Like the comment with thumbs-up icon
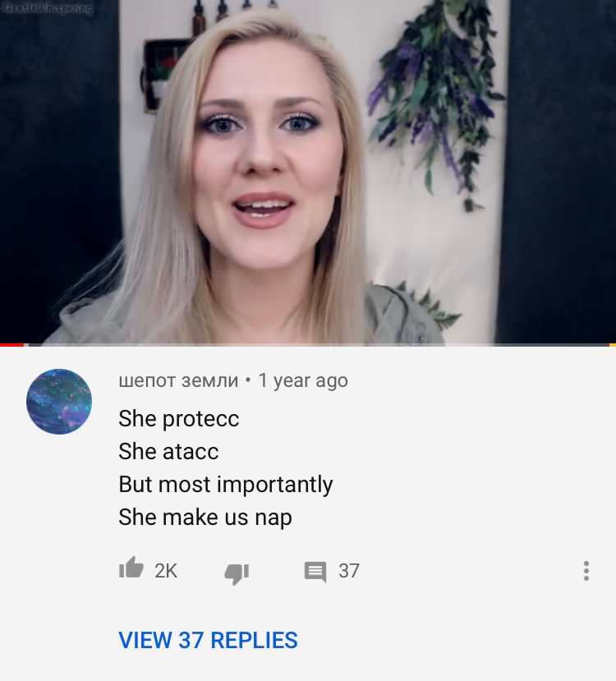The image size is (616, 681). (131, 568)
